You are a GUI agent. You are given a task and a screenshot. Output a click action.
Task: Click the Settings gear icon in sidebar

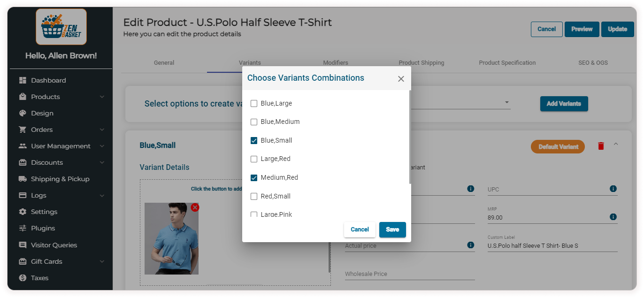click(23, 212)
